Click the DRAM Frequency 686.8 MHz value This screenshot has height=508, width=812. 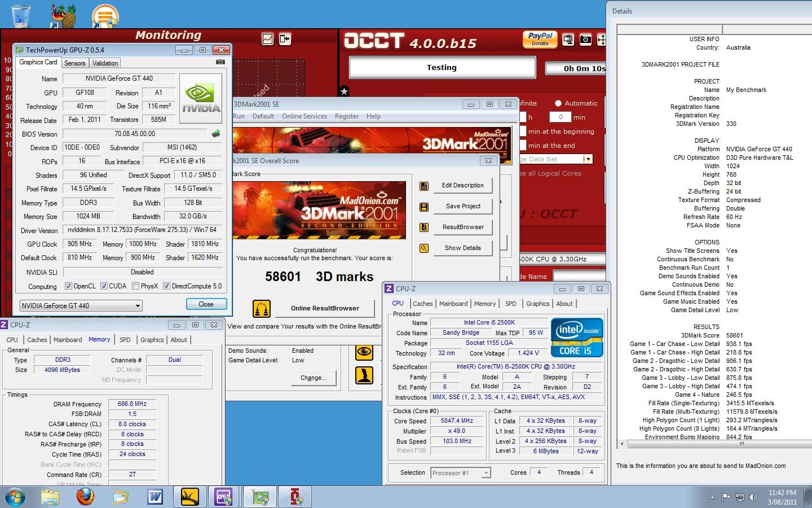coord(132,404)
